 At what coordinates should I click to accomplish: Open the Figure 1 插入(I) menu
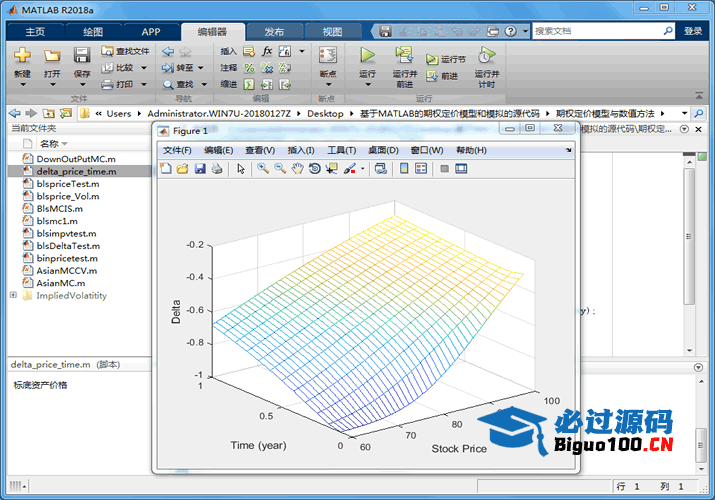[x=301, y=150]
